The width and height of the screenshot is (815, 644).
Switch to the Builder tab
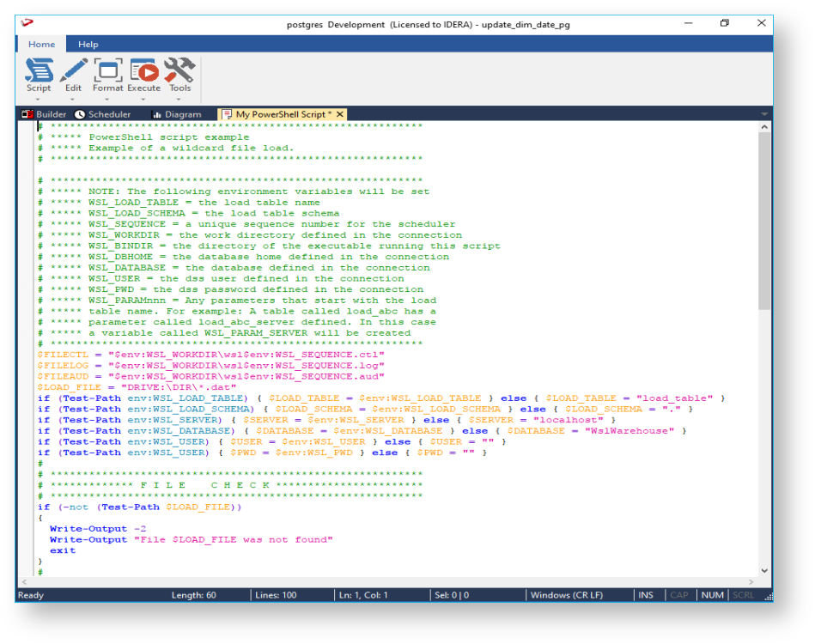click(44, 114)
